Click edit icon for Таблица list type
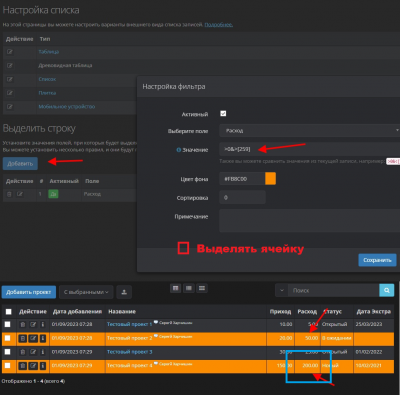 click(10, 52)
